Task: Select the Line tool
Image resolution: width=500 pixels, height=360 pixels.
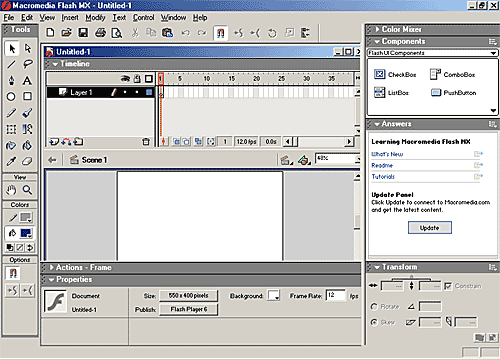Action: [11, 64]
